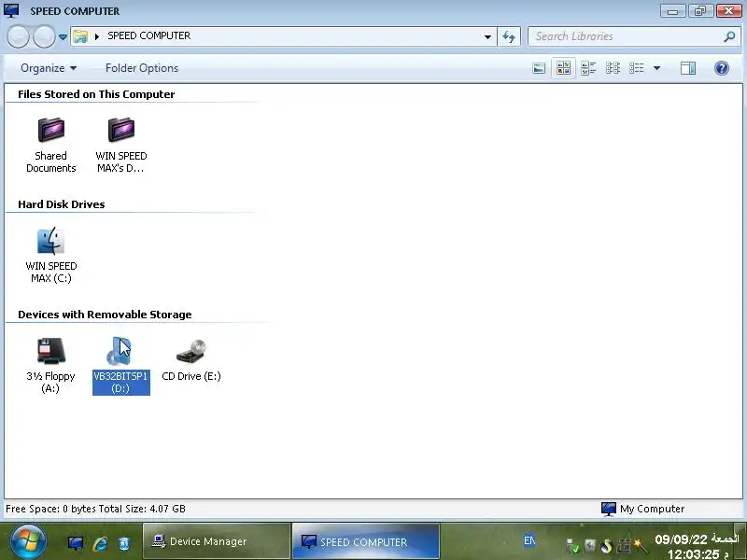
Task: Click the Back navigation button
Action: (x=18, y=36)
